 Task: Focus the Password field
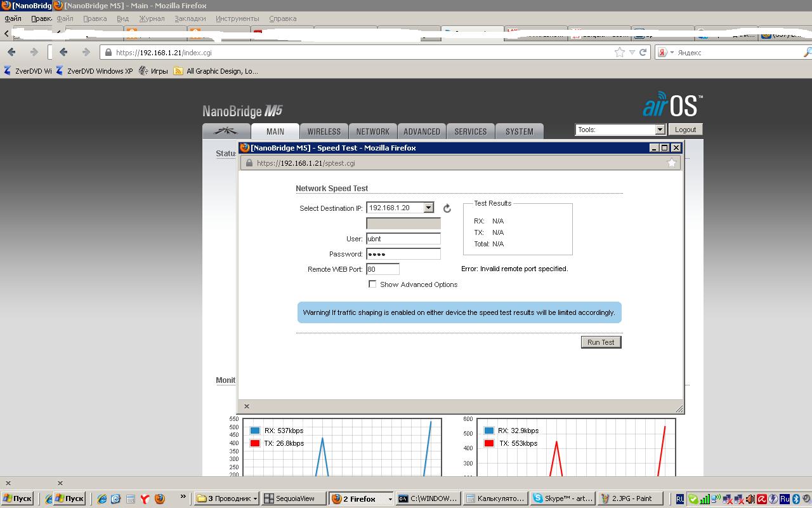[x=403, y=254]
